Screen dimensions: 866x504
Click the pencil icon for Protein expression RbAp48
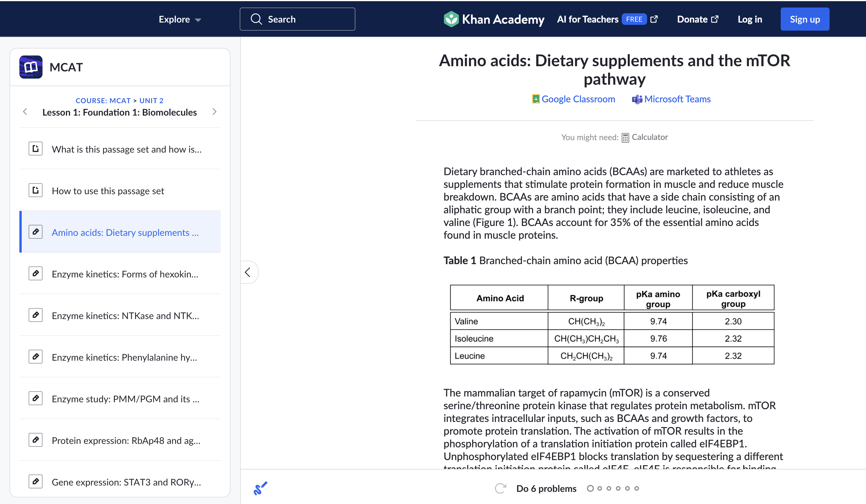pyautogui.click(x=35, y=440)
